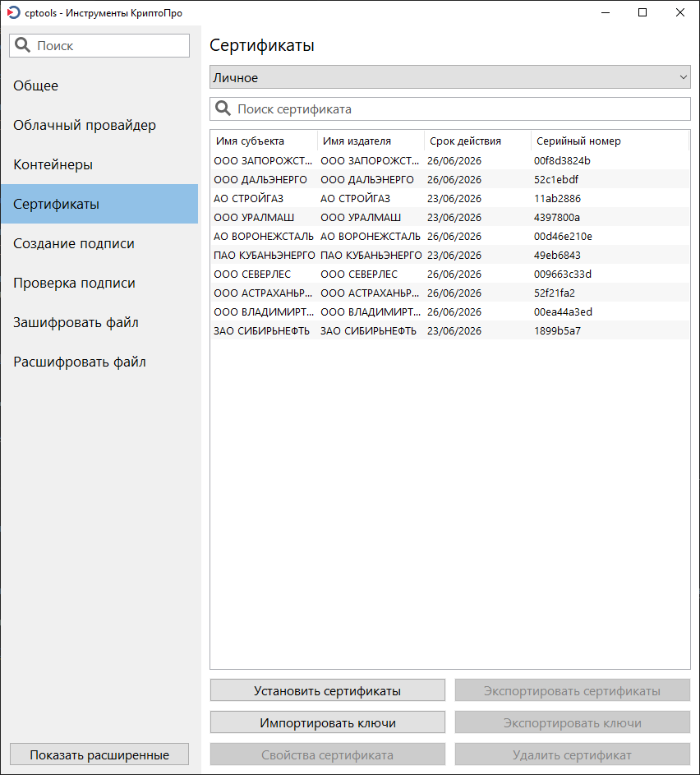Screen dimensions: 700x775
Task: Focus the Поиск сертификата input field
Action: pos(460,108)
